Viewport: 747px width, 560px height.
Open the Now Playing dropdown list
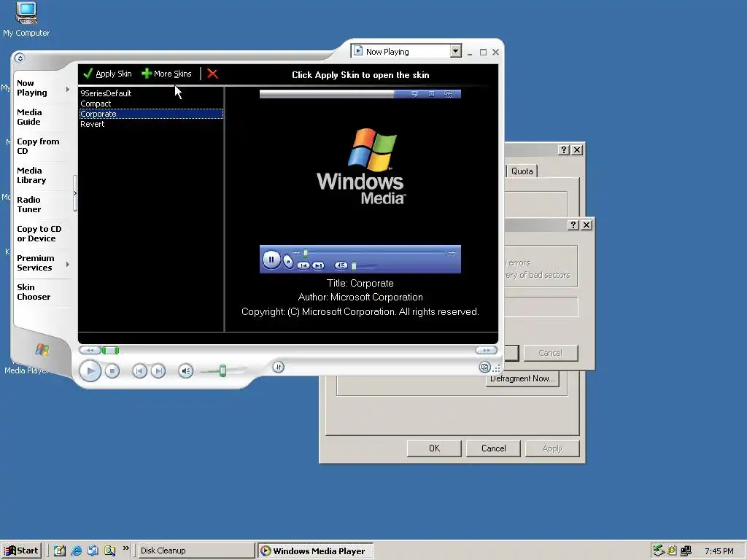455,52
